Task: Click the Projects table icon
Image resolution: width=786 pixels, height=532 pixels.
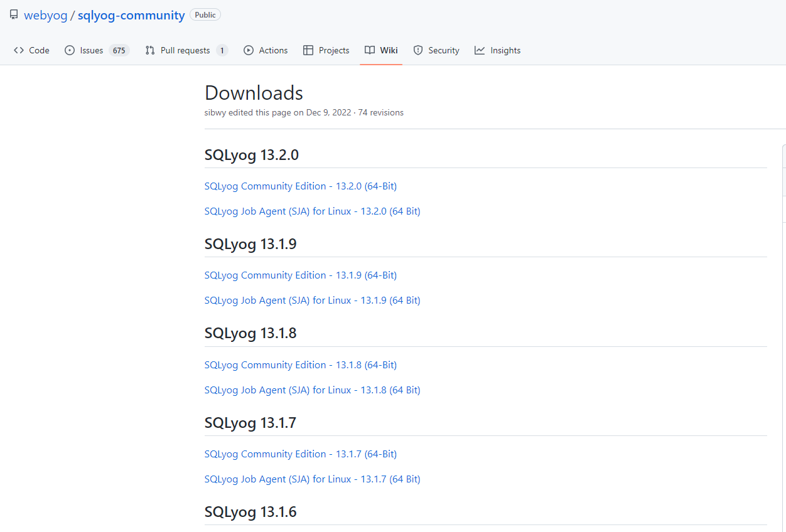Action: (x=308, y=50)
